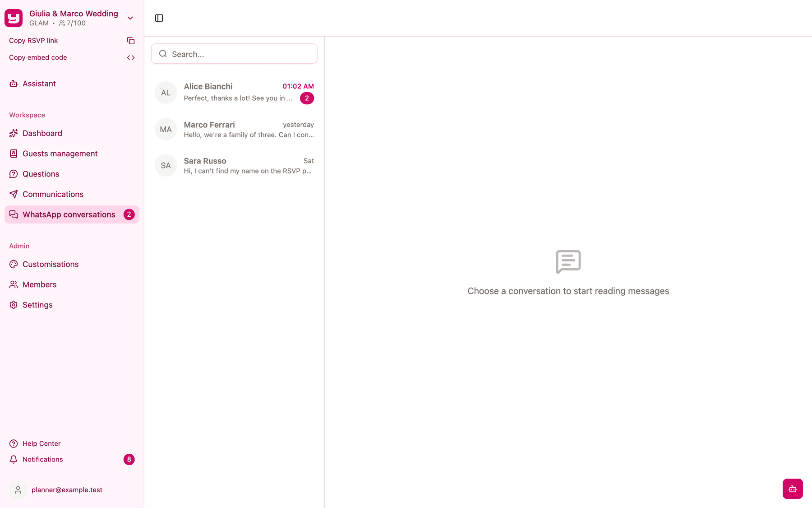Viewport: 812px width, 508px height.
Task: Open Guests management
Action: click(x=72, y=154)
